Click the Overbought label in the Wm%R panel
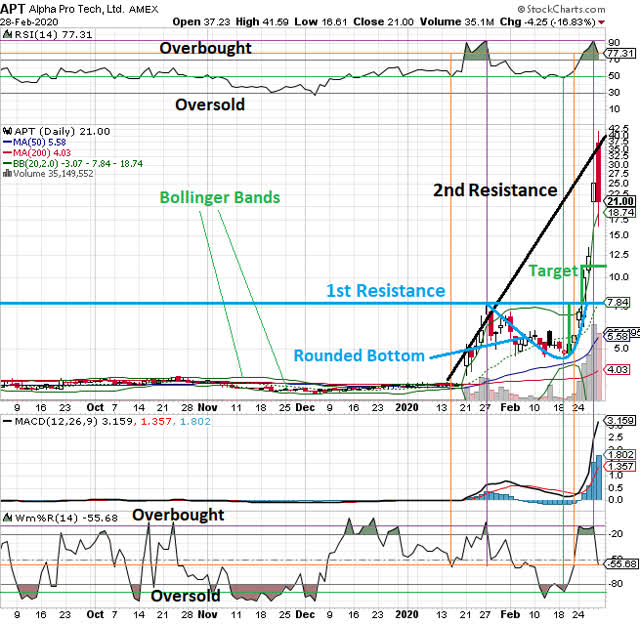The height and width of the screenshot is (624, 640). coord(178,515)
